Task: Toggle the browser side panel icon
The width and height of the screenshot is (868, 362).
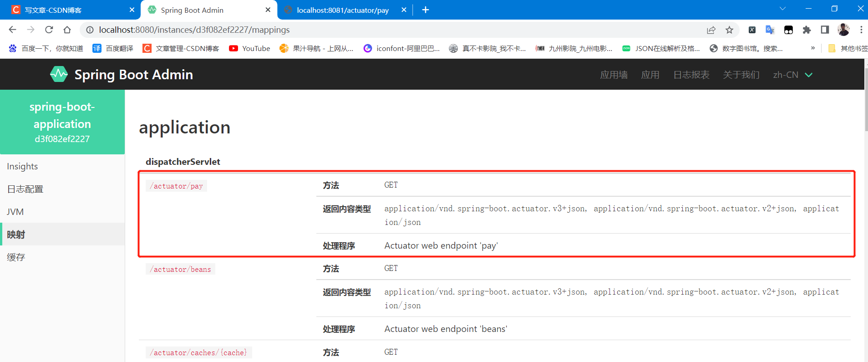Action: click(x=825, y=30)
